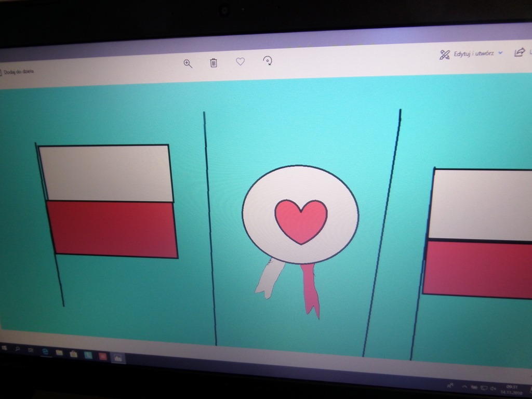Expand hidden system tray icons

point(464,387)
